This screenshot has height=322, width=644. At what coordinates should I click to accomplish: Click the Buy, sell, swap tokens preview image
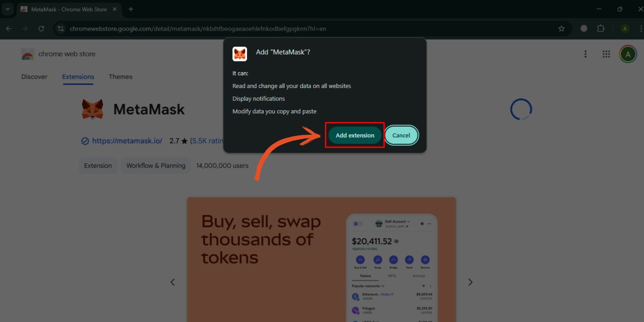(321, 260)
